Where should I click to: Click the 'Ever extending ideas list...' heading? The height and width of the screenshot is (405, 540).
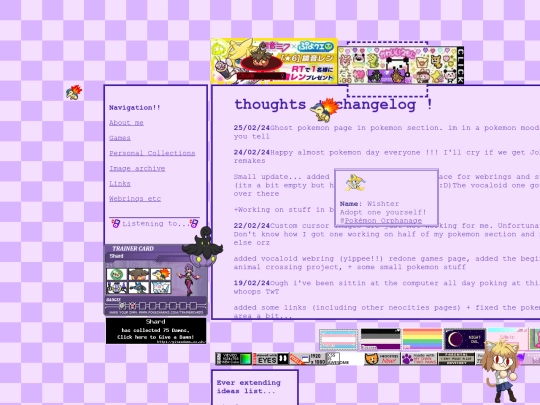[x=249, y=387]
